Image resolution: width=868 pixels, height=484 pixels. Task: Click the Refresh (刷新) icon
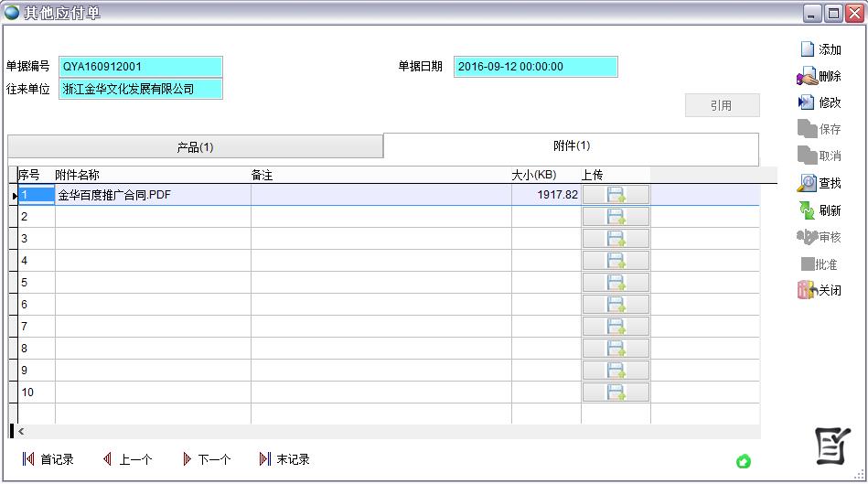(807, 210)
